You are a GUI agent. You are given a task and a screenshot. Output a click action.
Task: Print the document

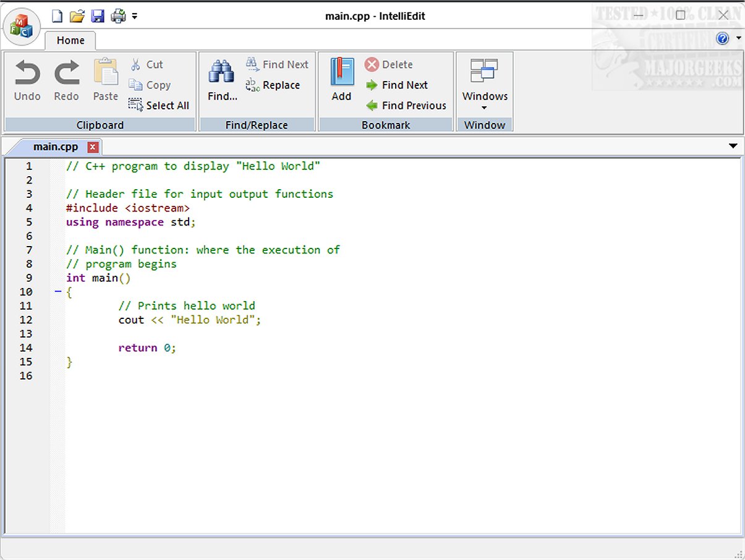point(117,16)
